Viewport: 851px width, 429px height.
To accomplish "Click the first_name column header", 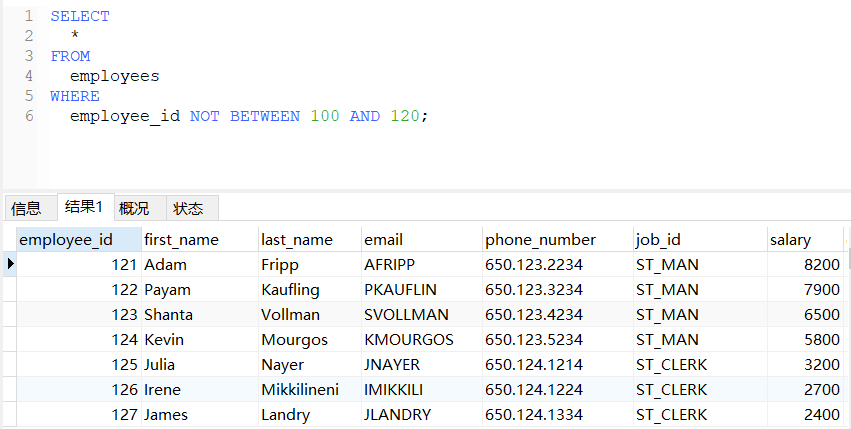I will [x=182, y=240].
